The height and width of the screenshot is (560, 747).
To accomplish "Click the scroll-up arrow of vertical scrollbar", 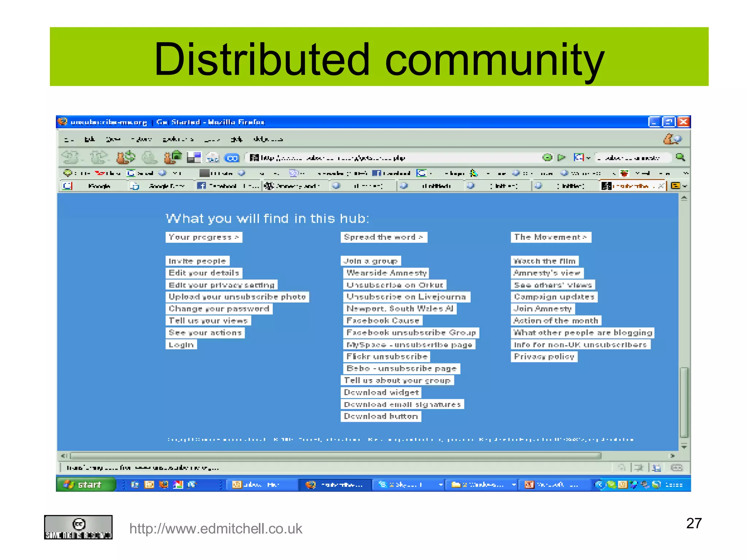I will click(684, 198).
